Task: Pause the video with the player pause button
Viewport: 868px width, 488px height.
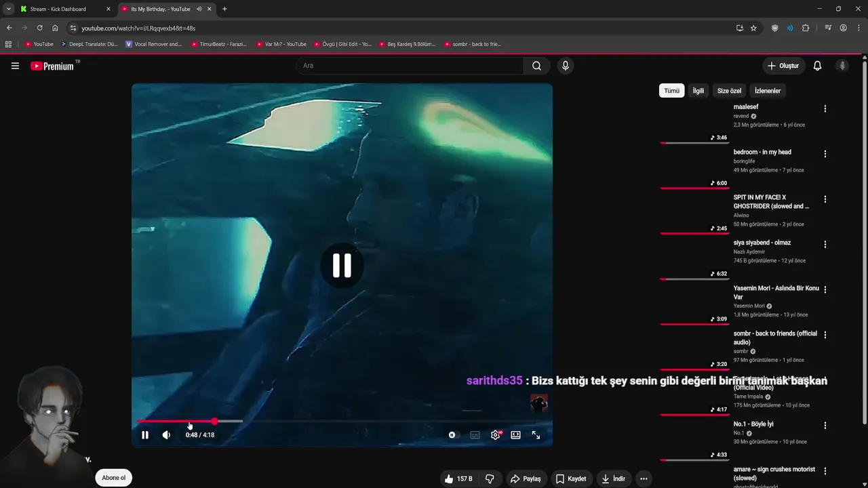Action: (145, 435)
